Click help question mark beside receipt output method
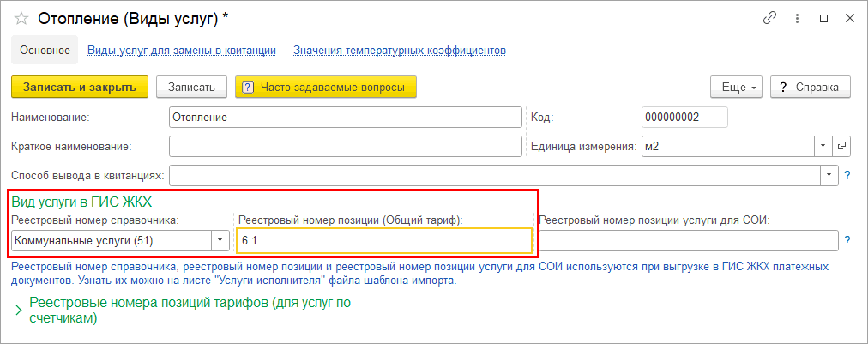The image size is (868, 344). tap(847, 175)
